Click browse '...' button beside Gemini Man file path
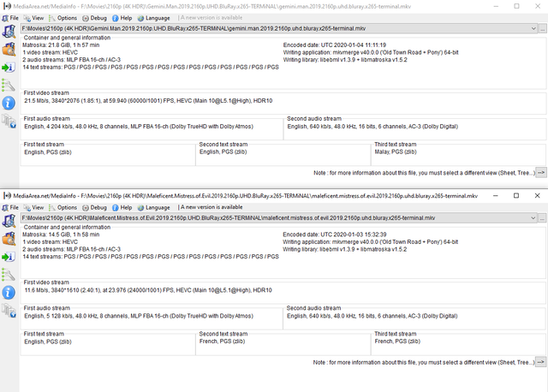Screen dimensions: 548x392 pos(542,28)
